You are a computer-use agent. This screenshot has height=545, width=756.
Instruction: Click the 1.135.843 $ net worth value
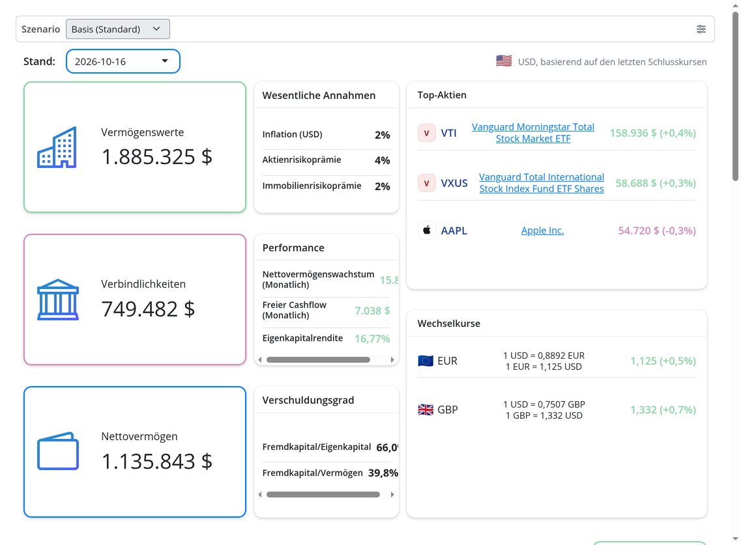156,461
